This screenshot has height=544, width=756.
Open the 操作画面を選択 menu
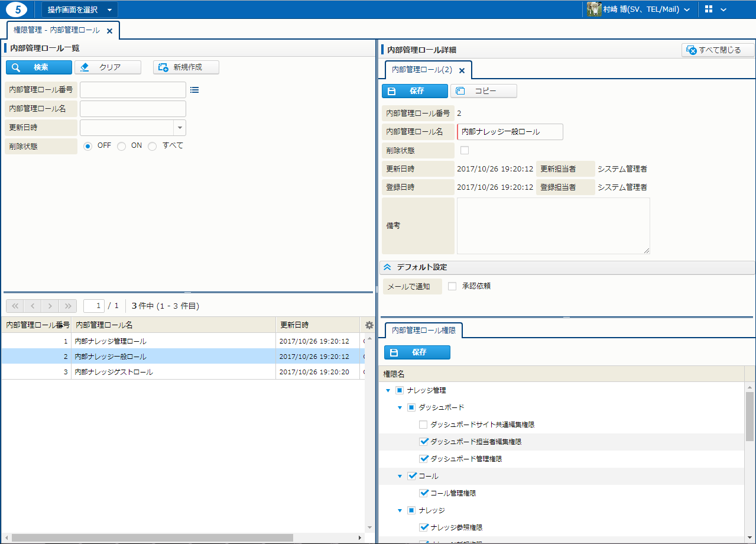coord(79,9)
